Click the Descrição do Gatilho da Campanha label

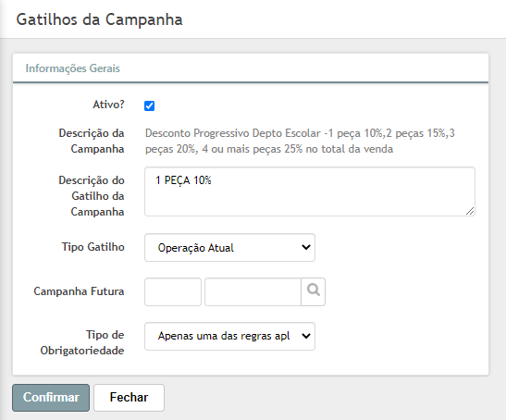pos(92,196)
